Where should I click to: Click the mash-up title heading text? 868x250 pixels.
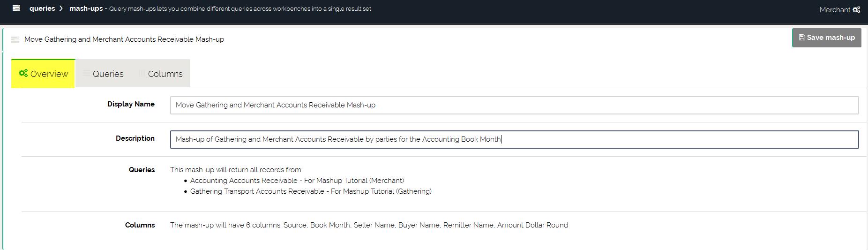[x=124, y=39]
